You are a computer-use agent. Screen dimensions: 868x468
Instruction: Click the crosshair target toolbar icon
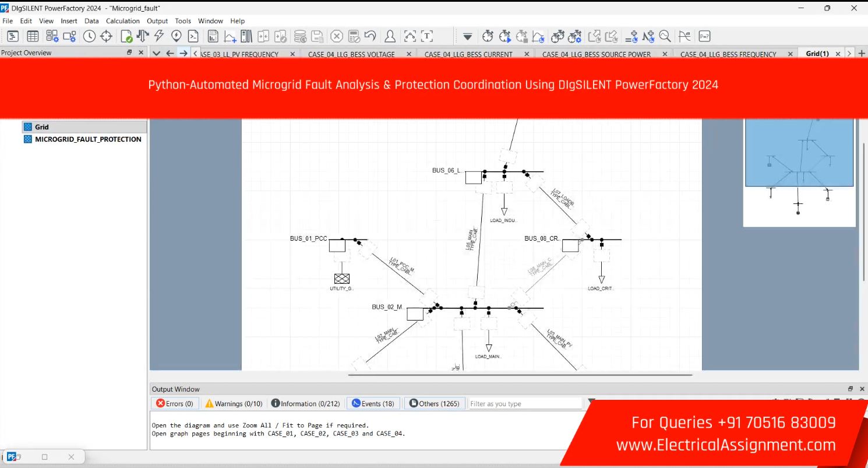106,36
